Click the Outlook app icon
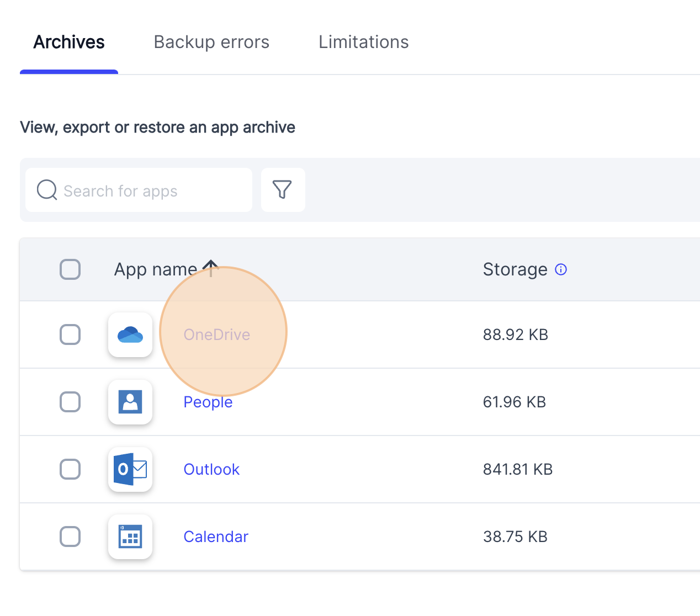Image resolution: width=700 pixels, height=616 pixels. coord(130,469)
